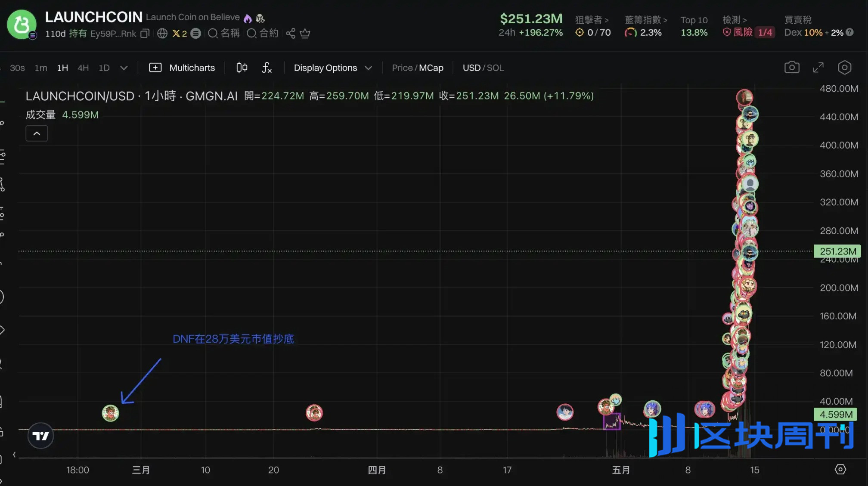Select the 4H timeframe
This screenshot has height=486, width=868.
point(83,68)
